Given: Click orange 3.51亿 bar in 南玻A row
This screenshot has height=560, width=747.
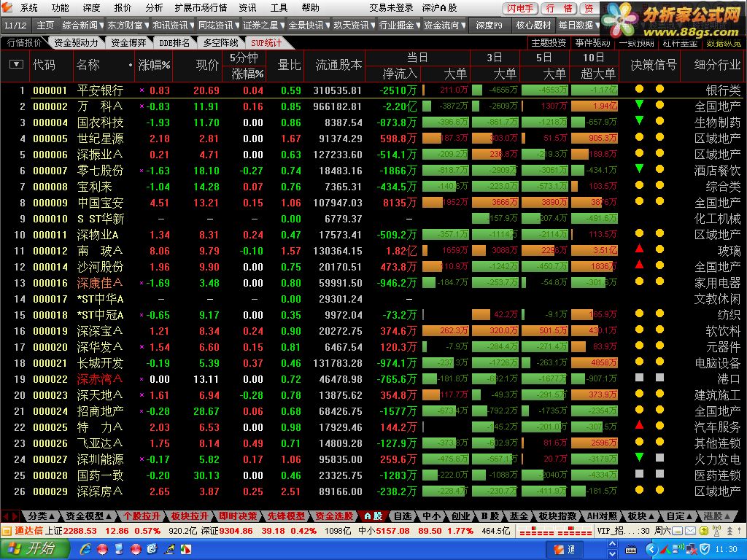Looking at the screenshot, I should coord(594,250).
